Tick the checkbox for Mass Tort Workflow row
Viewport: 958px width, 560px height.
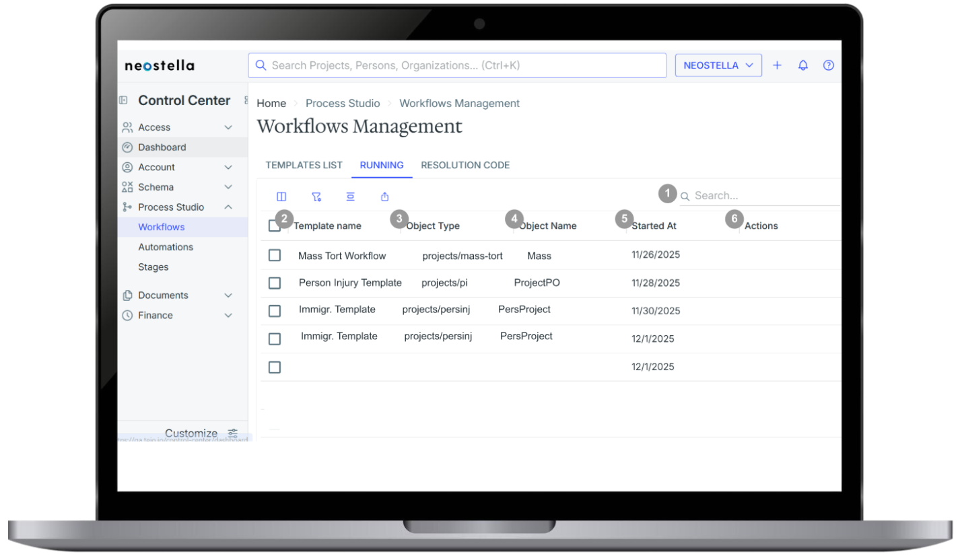tap(275, 255)
